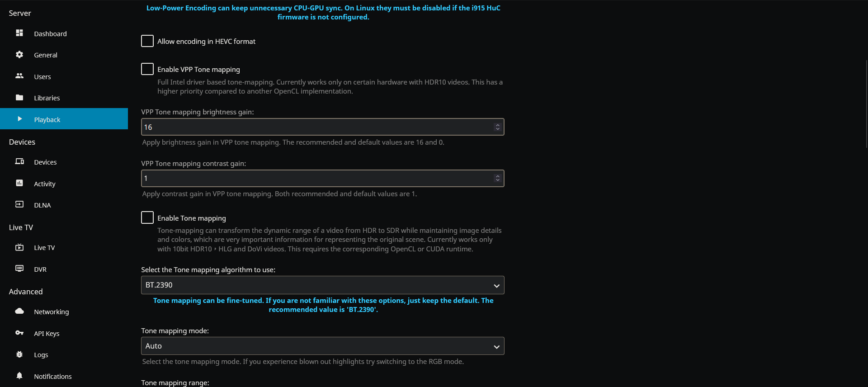This screenshot has width=868, height=387.
Task: Click the API Keys key icon
Action: [19, 333]
